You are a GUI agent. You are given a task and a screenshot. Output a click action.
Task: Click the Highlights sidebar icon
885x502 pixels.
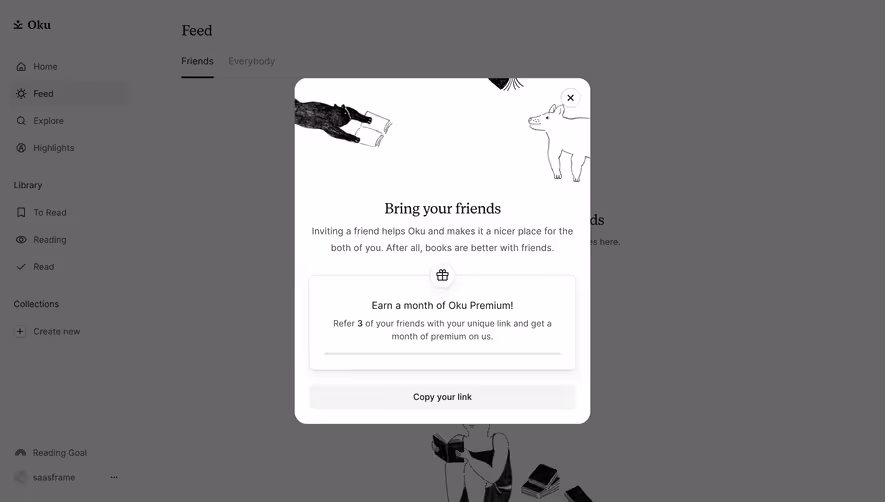coord(21,148)
